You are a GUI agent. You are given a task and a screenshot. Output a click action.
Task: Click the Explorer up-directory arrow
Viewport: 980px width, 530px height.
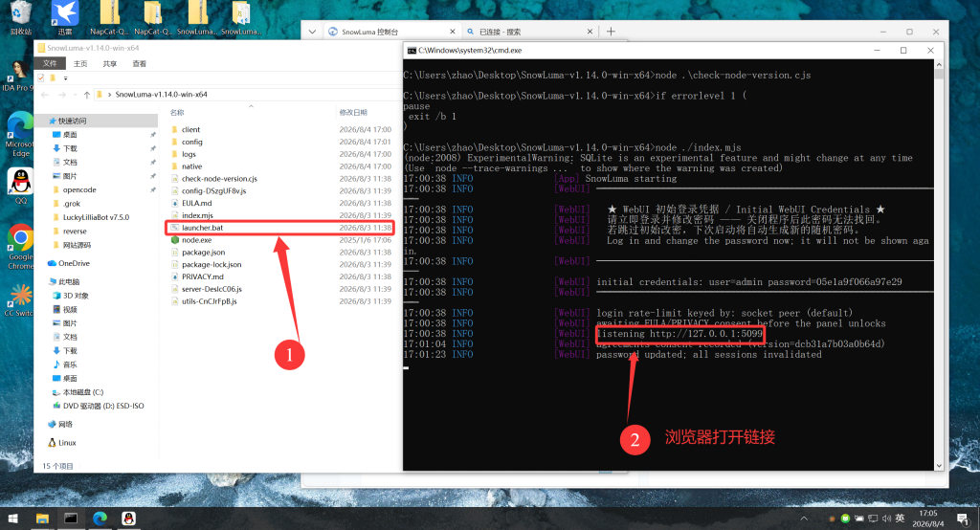[86, 95]
